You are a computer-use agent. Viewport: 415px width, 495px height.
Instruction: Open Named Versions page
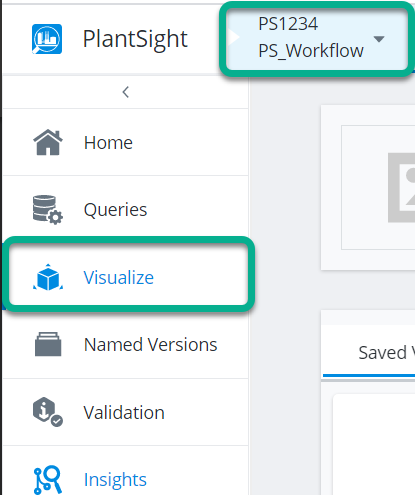coord(126,345)
